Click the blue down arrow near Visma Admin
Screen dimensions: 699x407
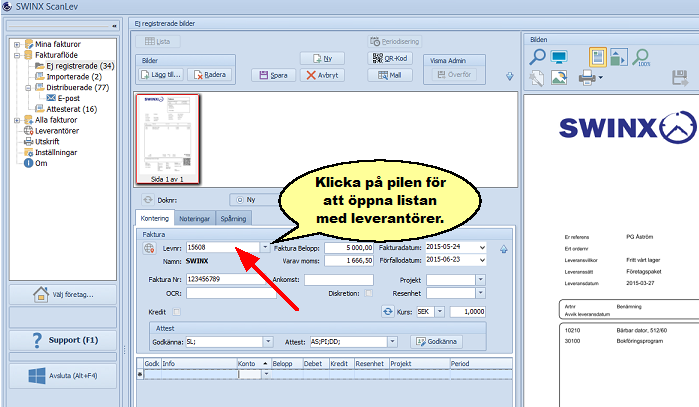pyautogui.click(x=510, y=77)
